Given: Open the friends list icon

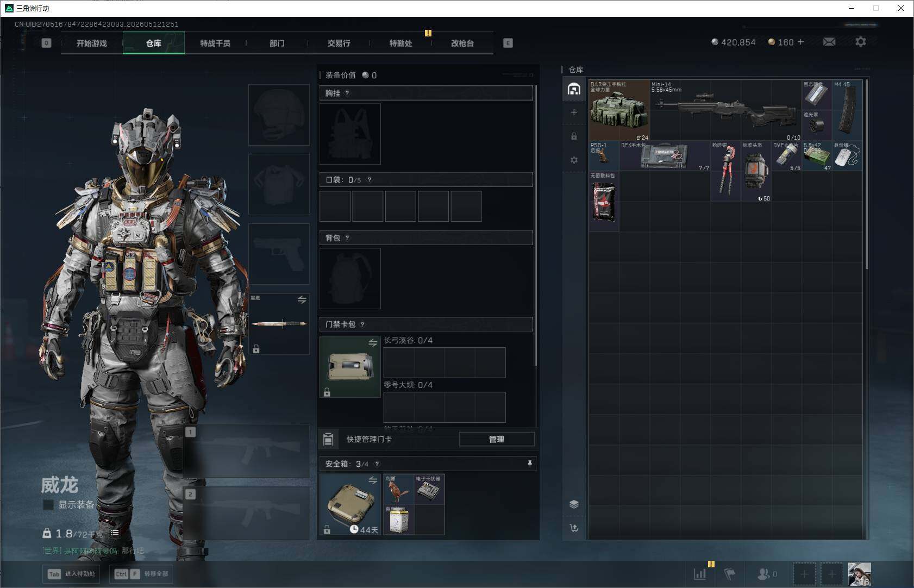Looking at the screenshot, I should coord(764,574).
